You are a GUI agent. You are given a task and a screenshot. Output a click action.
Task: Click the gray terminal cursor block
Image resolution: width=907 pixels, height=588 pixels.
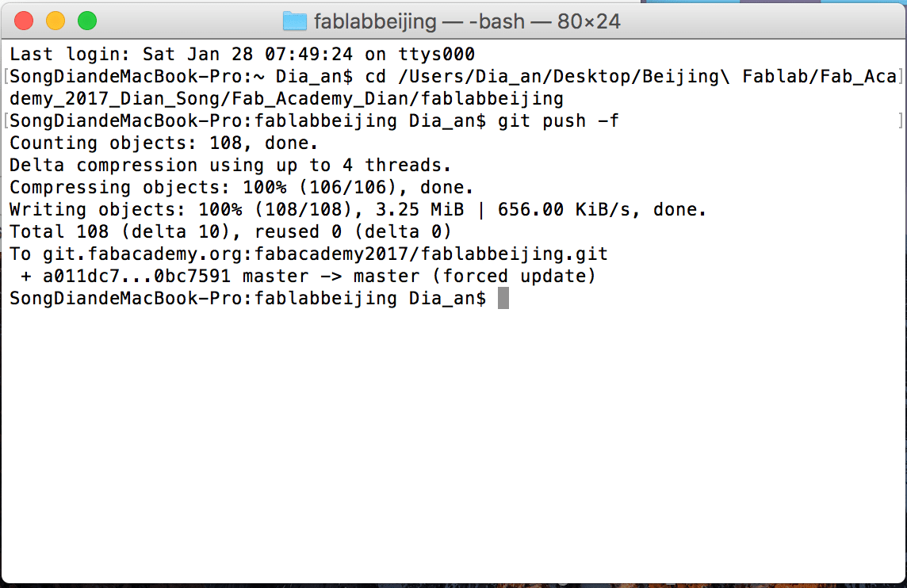503,298
